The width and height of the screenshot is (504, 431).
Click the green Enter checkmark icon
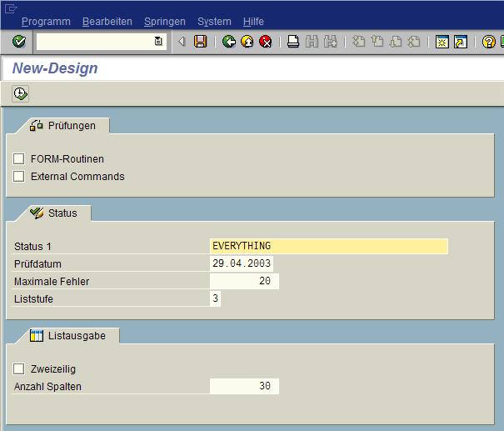(18, 42)
